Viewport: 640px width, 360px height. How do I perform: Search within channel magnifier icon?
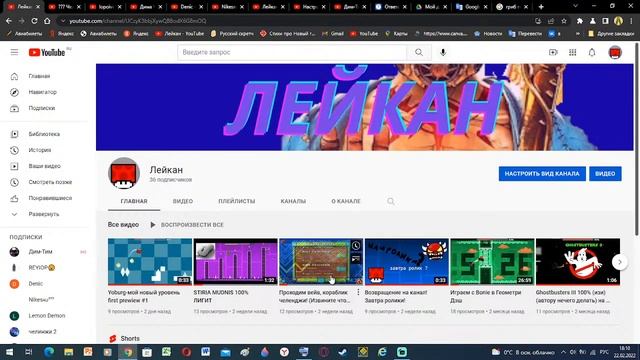point(391,201)
